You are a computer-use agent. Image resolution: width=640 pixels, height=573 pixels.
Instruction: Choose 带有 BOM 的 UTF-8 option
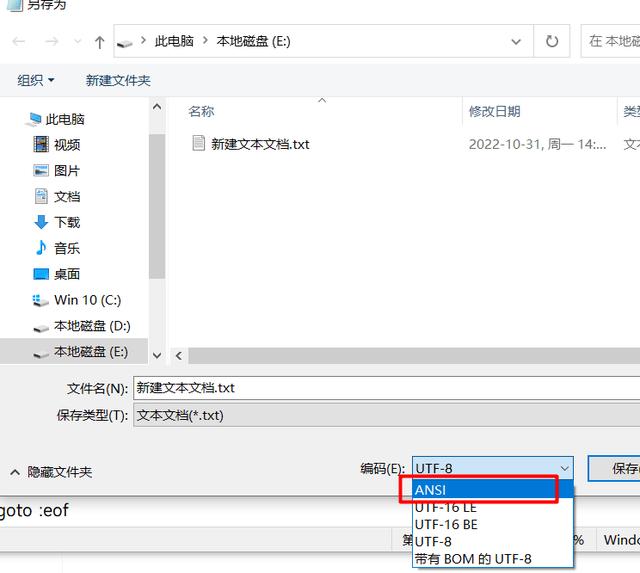[493, 559]
